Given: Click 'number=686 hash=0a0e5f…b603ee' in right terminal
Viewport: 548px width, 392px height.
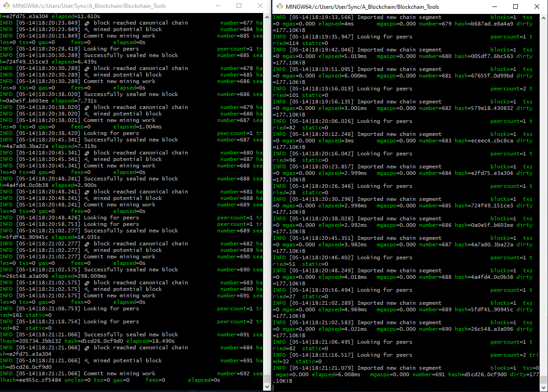Looking at the screenshot, I should (x=466, y=225).
